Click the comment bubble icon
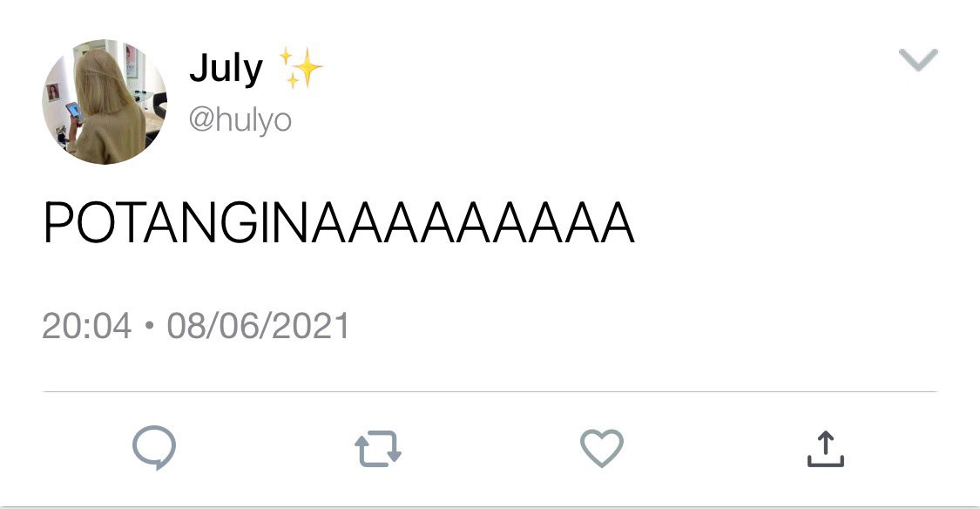The height and width of the screenshot is (509, 980). point(153,448)
